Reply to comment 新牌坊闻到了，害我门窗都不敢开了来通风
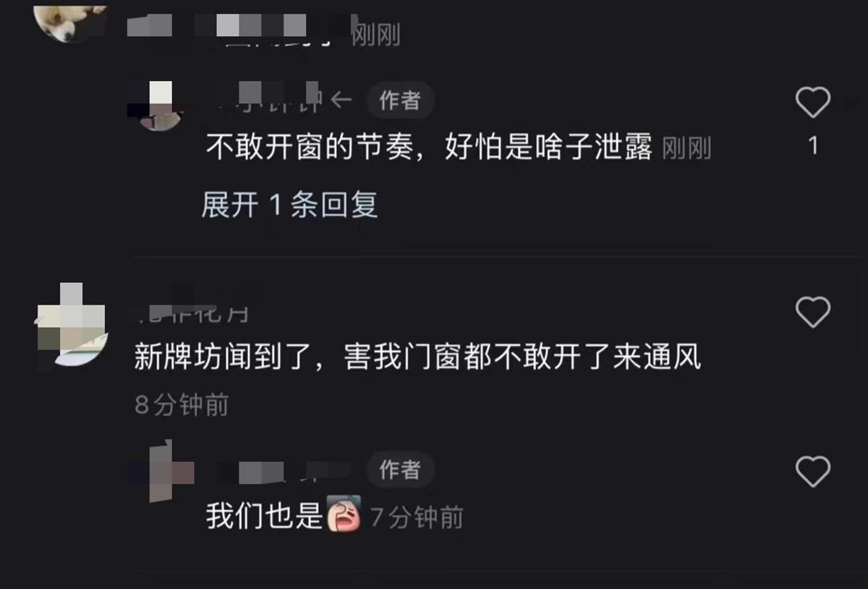This screenshot has width=868, height=589. pyautogui.click(x=417, y=357)
